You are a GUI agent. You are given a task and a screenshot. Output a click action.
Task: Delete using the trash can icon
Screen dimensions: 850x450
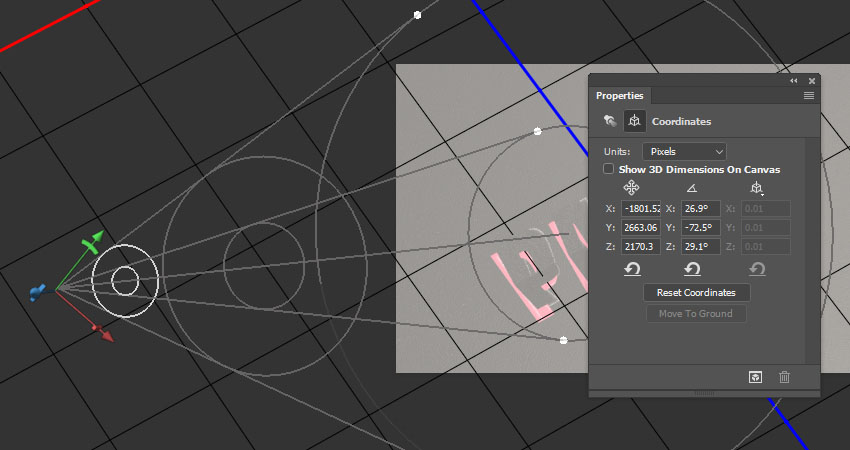(784, 377)
